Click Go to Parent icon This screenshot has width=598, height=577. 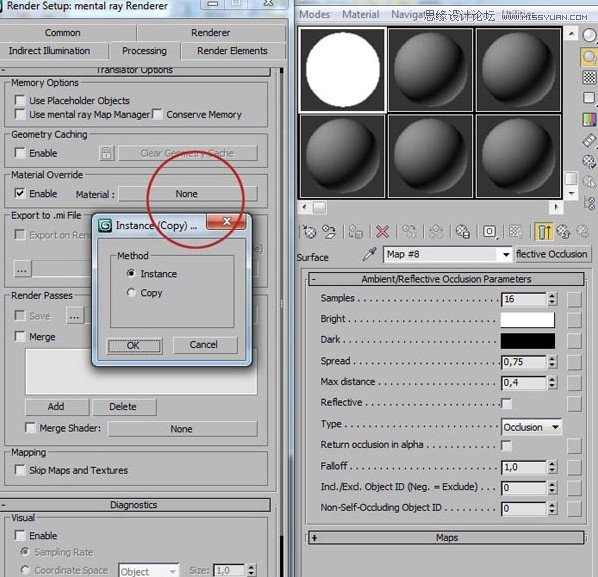564,231
